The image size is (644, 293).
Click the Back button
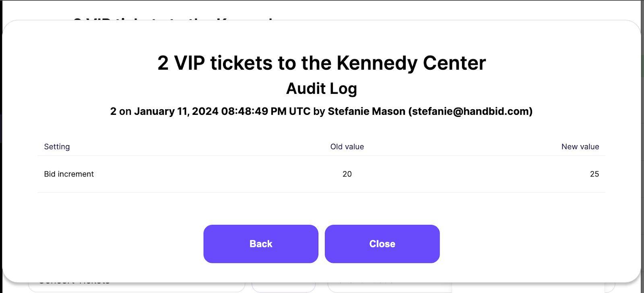tap(261, 244)
